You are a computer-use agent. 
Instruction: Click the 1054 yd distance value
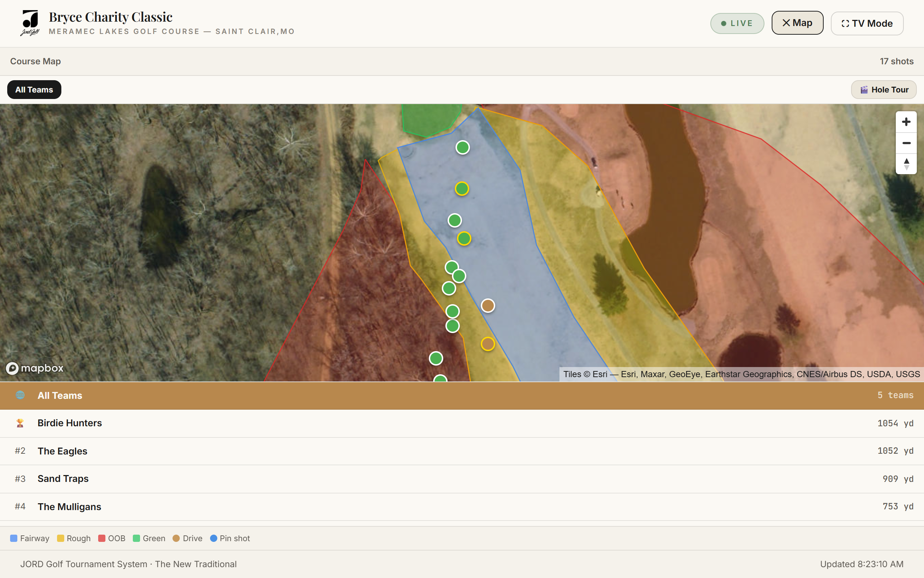895,423
